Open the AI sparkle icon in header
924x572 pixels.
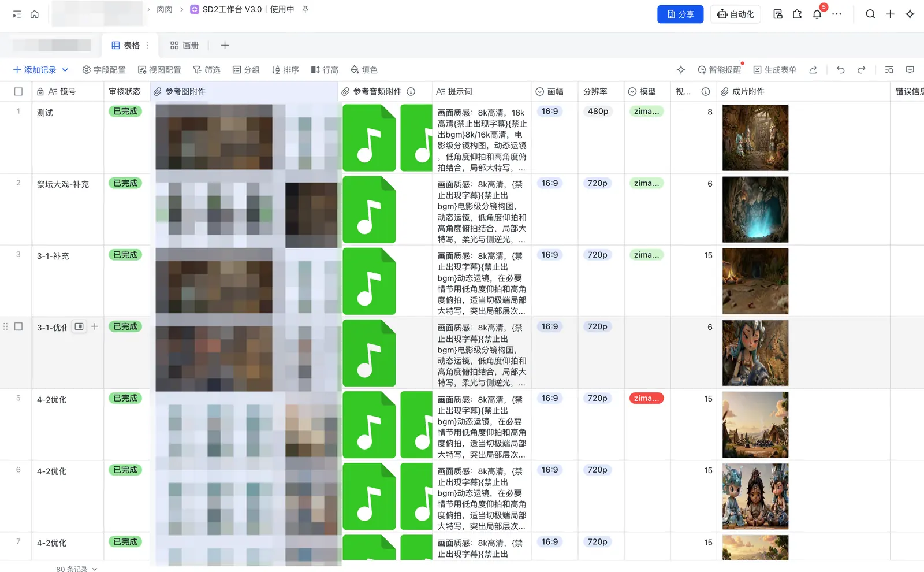(910, 14)
